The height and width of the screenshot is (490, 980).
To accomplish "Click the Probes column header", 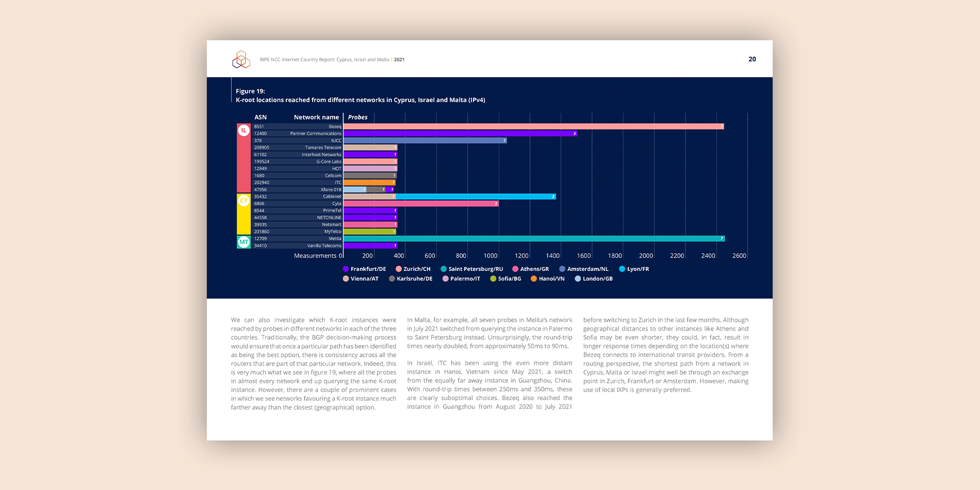I will pyautogui.click(x=357, y=117).
